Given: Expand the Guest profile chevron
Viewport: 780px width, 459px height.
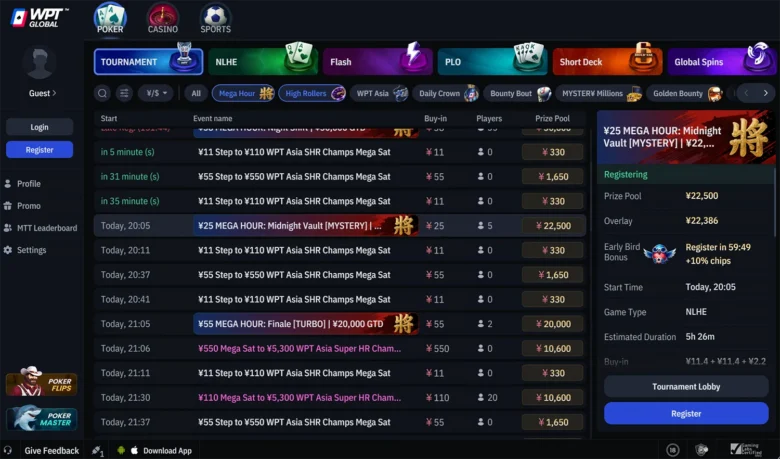Looking at the screenshot, I should pyautogui.click(x=54, y=93).
